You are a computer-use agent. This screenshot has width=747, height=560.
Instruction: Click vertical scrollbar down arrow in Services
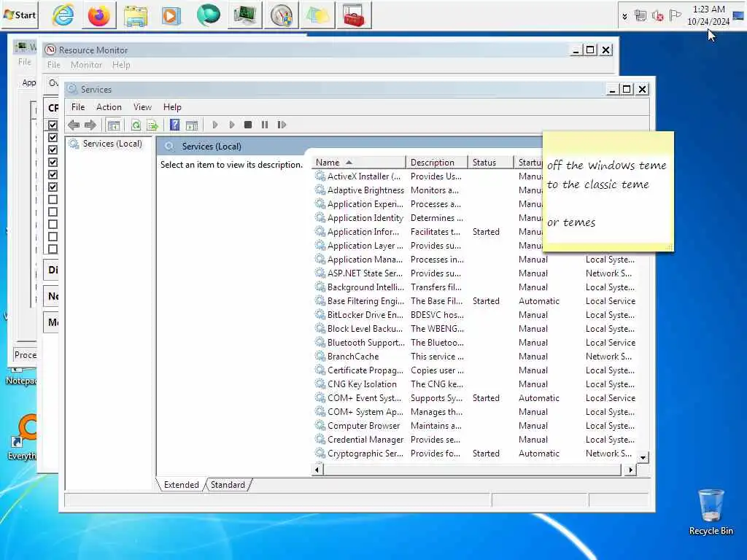click(643, 458)
